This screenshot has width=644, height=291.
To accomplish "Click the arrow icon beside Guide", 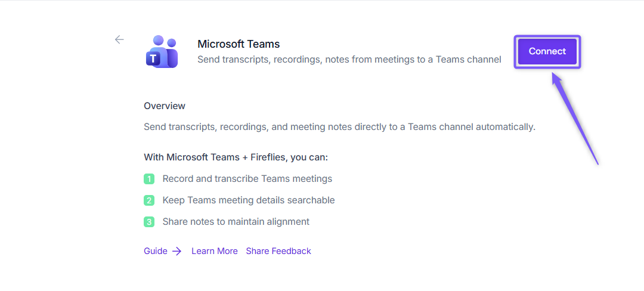I will click(177, 251).
